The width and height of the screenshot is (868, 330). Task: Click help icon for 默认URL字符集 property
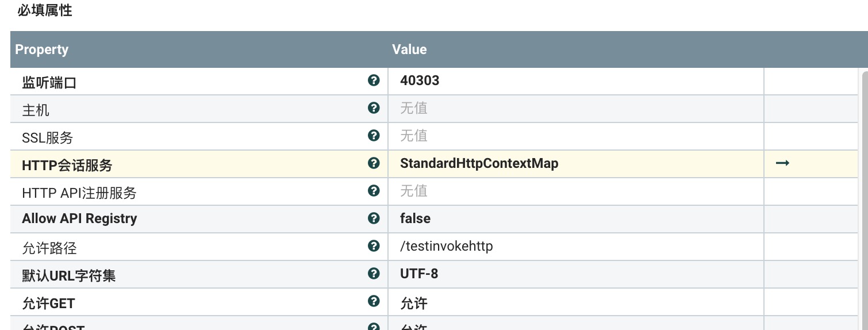coord(374,274)
